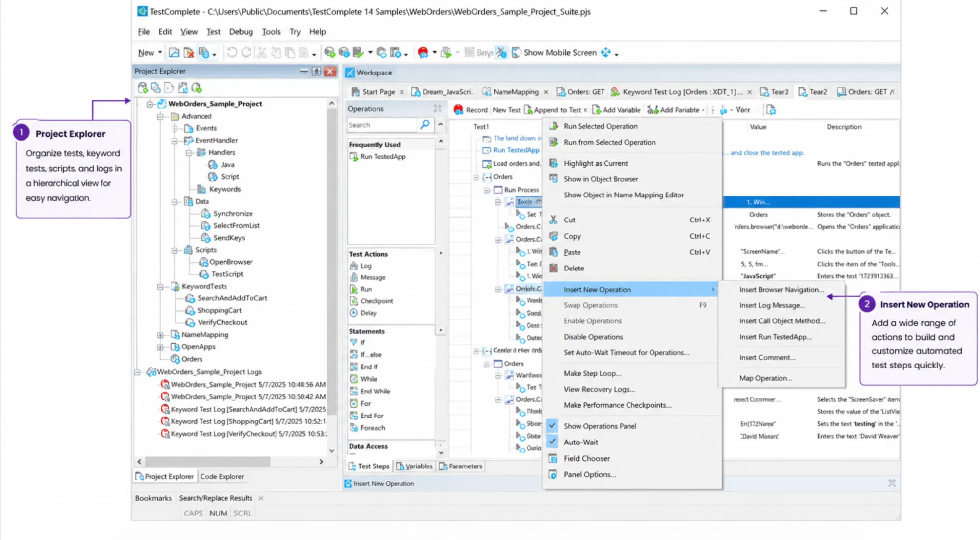The height and width of the screenshot is (540, 980).
Task: Click the red Record icon in the main toolbar
Action: coord(423,52)
